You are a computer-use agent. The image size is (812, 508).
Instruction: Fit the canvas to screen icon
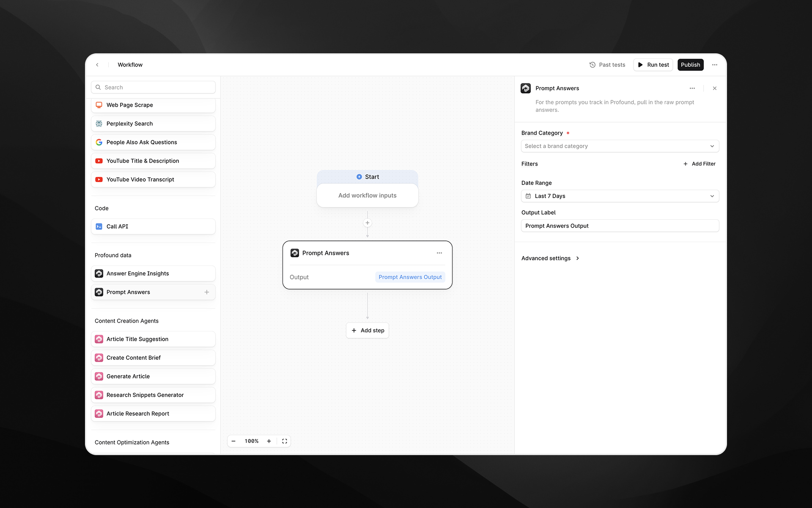click(285, 441)
